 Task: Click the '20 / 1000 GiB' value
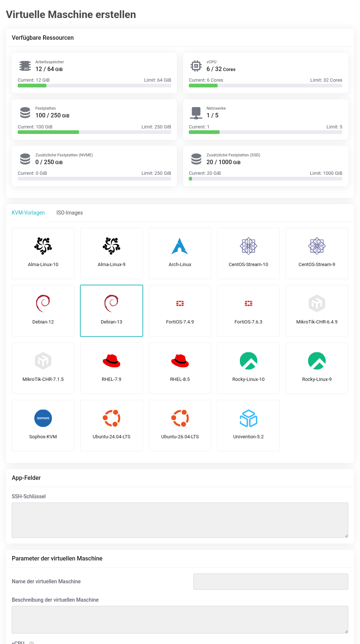(223, 162)
